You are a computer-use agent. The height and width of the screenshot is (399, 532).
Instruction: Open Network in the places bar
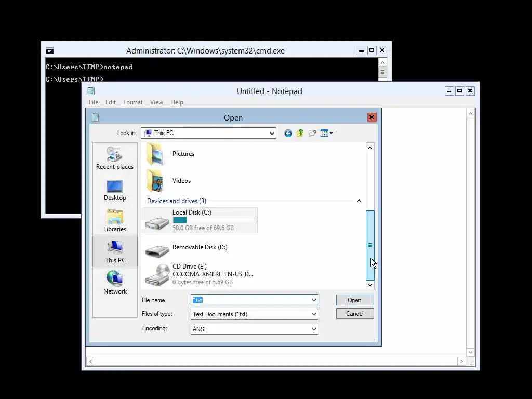coord(115,282)
